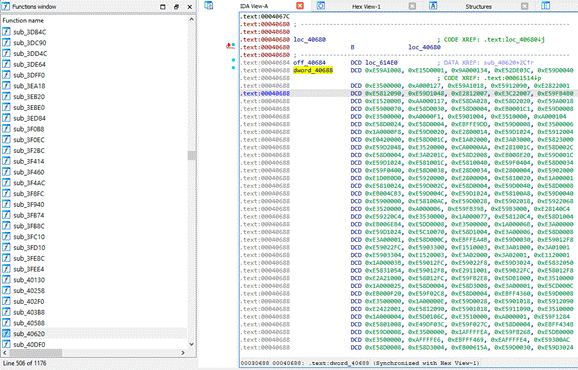Switch to Structures tab
Image resolution: width=578 pixels, height=370 pixels.
[x=478, y=6]
